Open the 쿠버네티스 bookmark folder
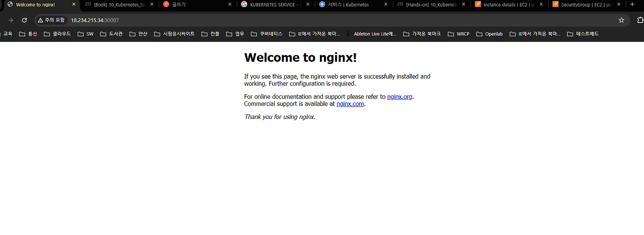 click(267, 34)
